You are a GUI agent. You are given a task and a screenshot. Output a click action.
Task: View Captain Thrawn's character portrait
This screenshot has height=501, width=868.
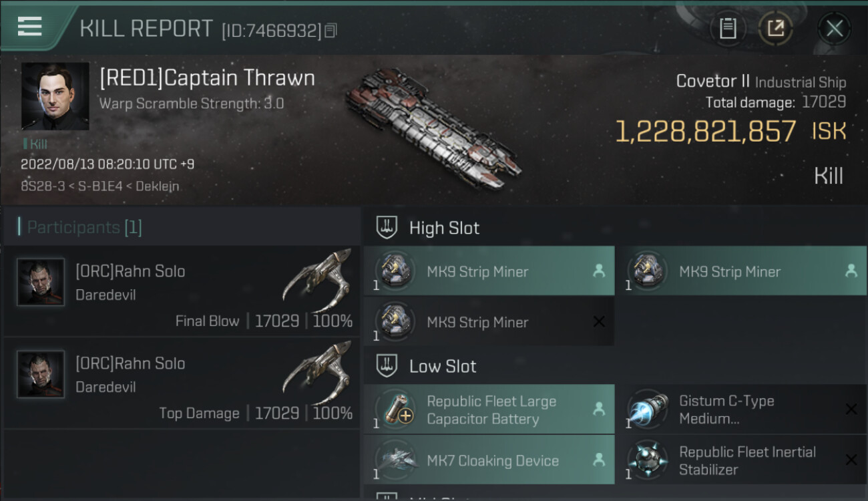coord(55,96)
